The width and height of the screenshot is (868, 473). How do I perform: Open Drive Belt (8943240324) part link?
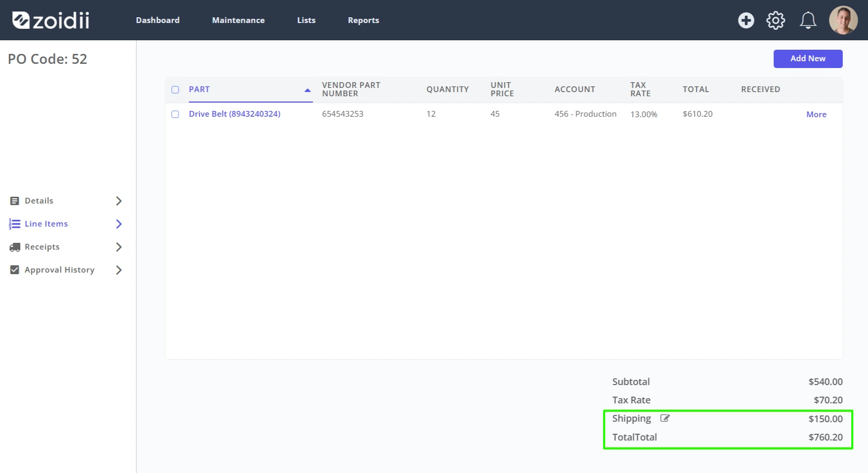coord(235,114)
